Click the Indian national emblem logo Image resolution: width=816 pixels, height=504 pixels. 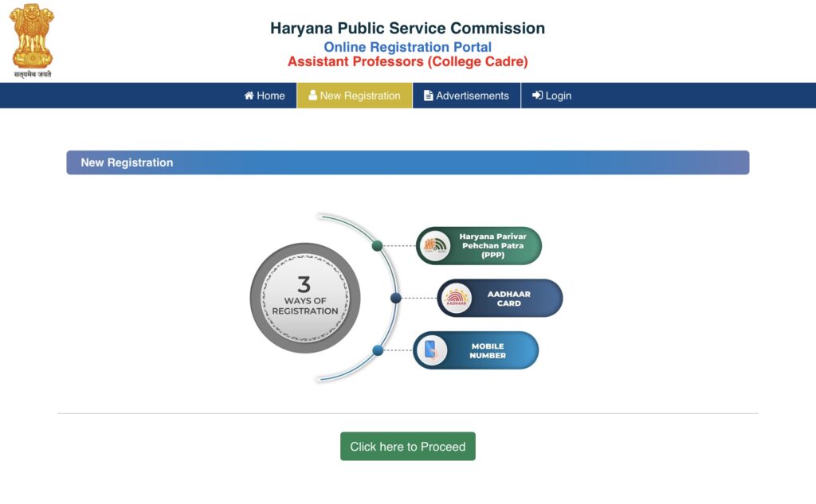[32, 41]
